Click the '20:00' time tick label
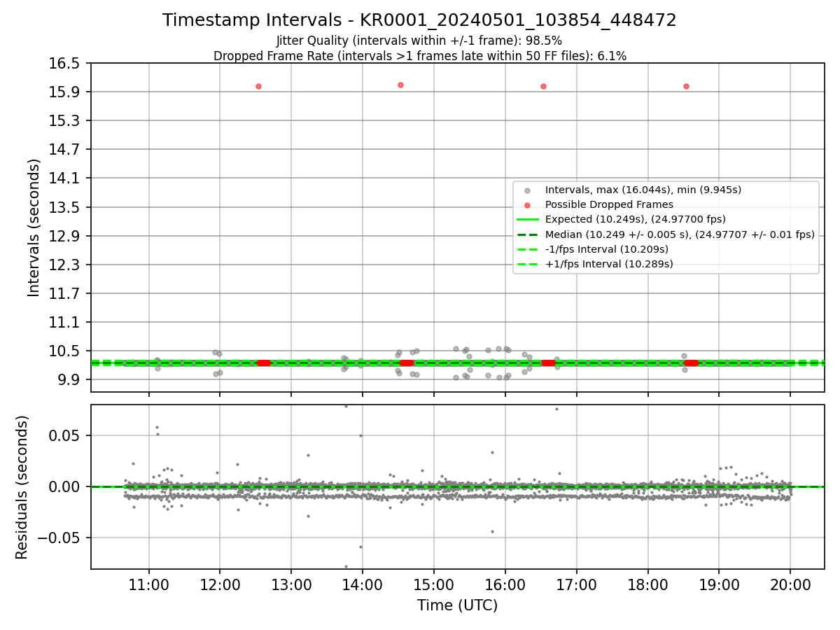 [x=791, y=584]
